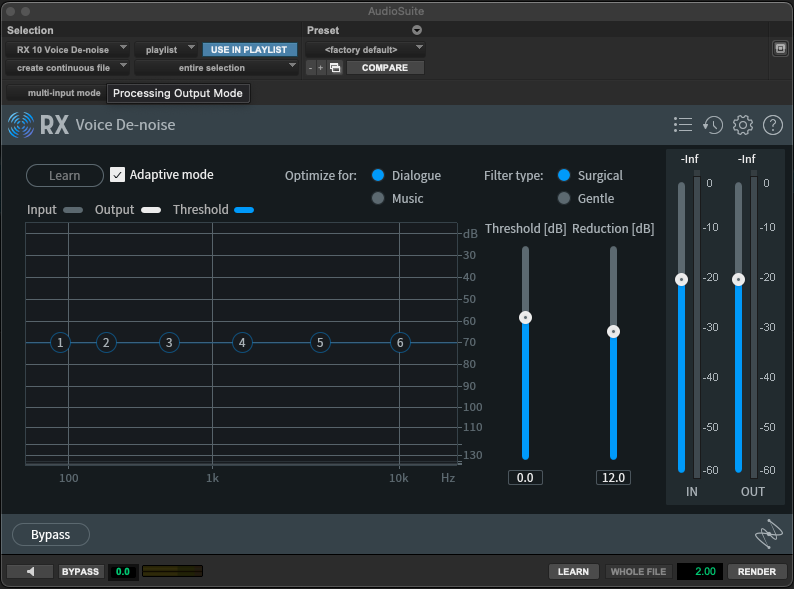The image size is (794, 589).
Task: Click the target button at top right
Action: 780,49
